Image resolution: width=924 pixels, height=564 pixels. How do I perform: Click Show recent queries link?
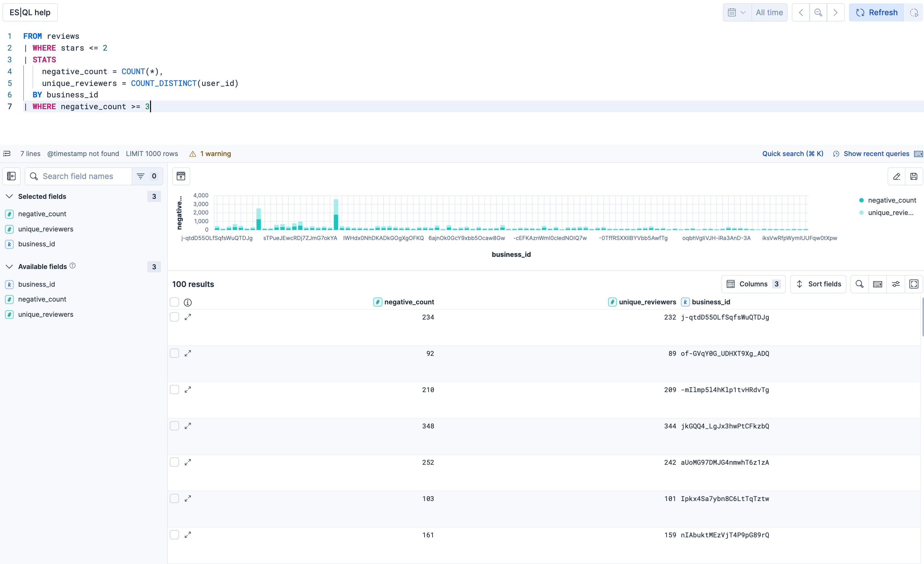point(876,154)
